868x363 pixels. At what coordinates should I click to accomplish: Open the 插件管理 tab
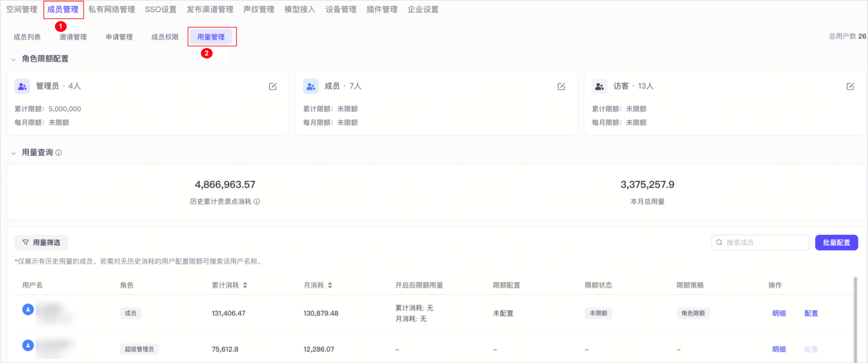[x=382, y=10]
